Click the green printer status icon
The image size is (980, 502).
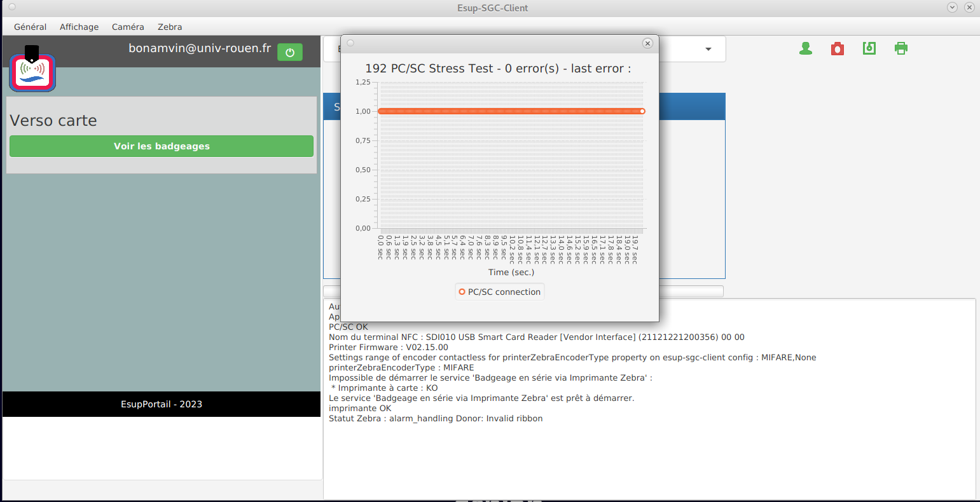tap(901, 48)
